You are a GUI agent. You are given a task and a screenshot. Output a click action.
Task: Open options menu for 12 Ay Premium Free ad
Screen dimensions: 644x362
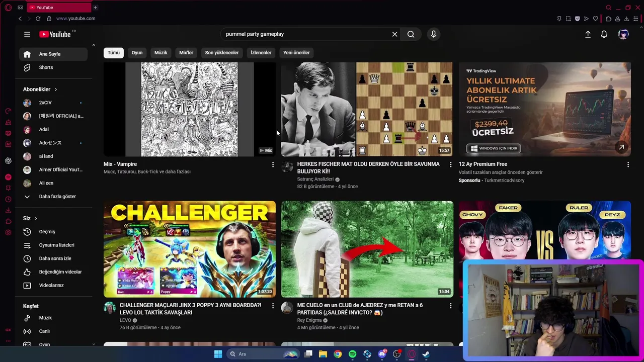pos(628,164)
